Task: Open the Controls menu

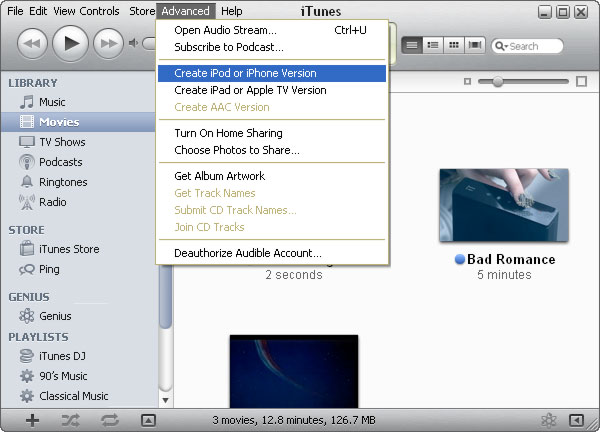Action: click(99, 11)
